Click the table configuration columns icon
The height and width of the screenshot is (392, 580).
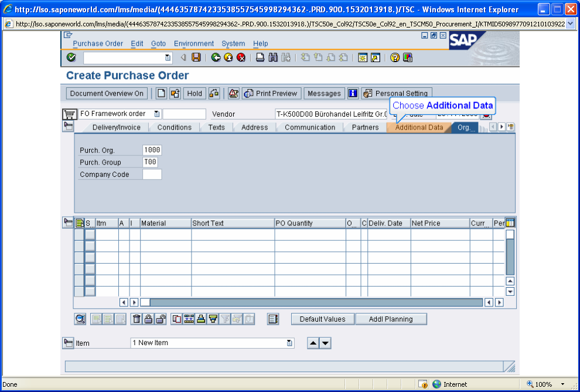pyautogui.click(x=510, y=223)
